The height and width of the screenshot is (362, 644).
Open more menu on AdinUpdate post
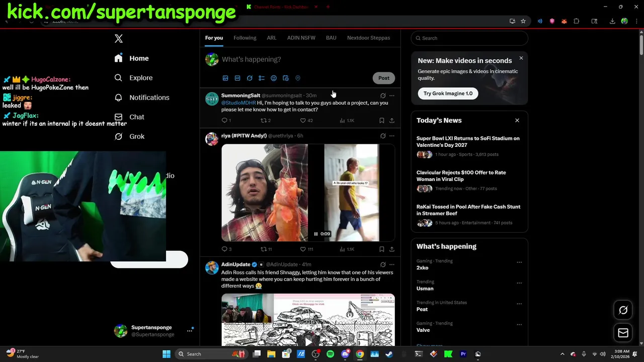pyautogui.click(x=392, y=264)
